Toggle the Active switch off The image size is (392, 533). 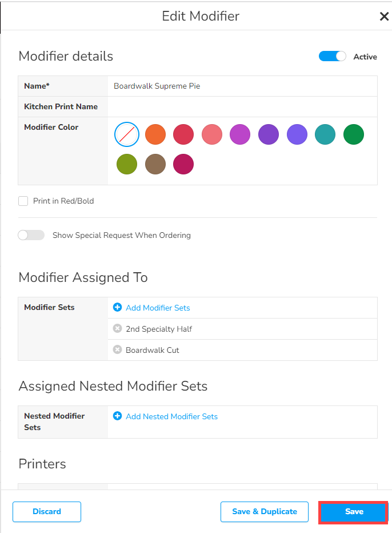click(x=333, y=56)
